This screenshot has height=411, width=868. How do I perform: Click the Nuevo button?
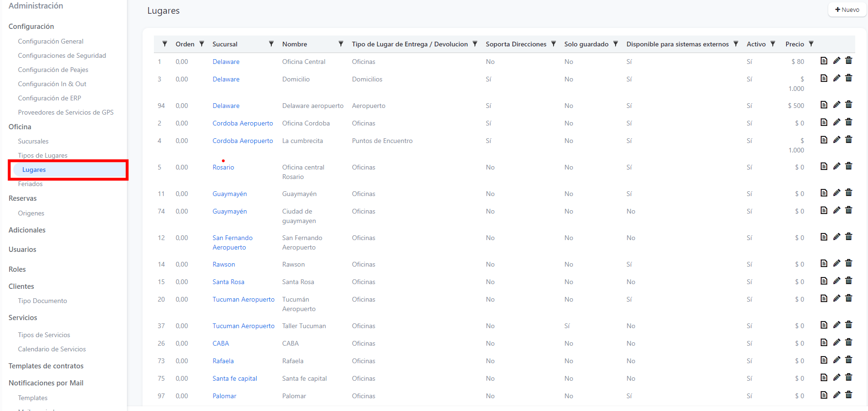tap(847, 9)
